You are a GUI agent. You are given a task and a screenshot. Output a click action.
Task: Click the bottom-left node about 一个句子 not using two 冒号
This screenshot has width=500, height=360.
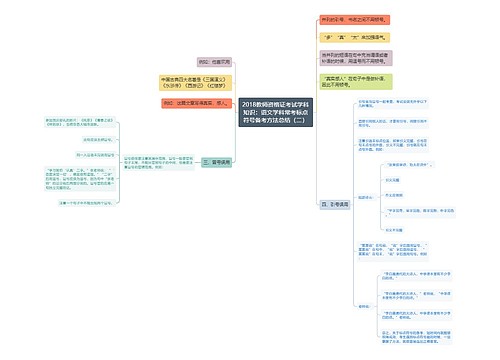[x=86, y=203]
